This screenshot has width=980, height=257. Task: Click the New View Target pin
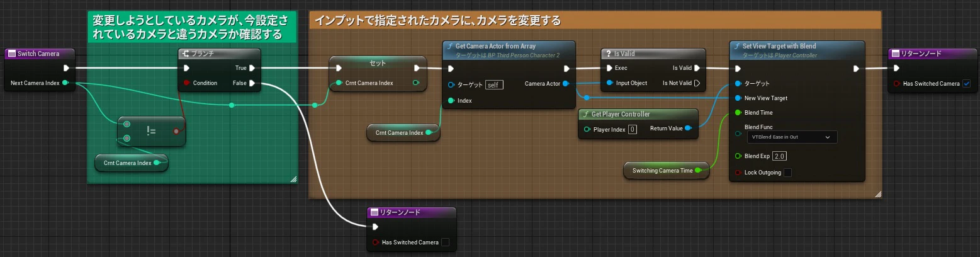point(738,98)
